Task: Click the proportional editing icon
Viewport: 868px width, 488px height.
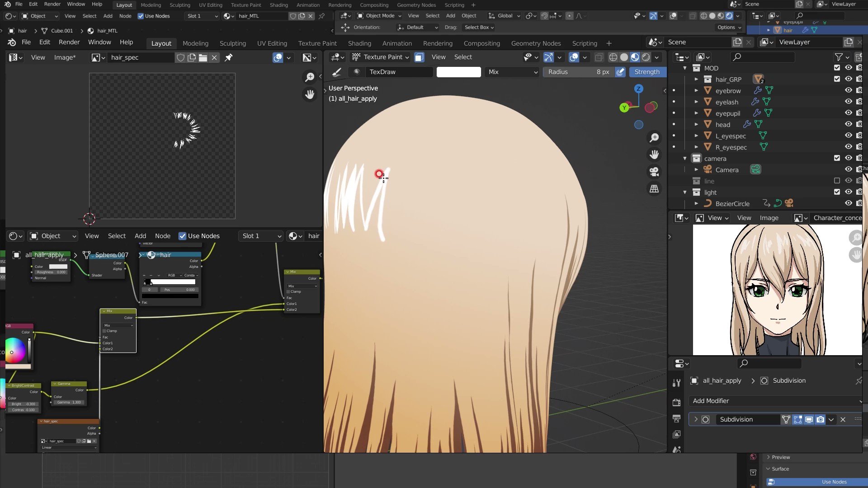Action: (568, 15)
